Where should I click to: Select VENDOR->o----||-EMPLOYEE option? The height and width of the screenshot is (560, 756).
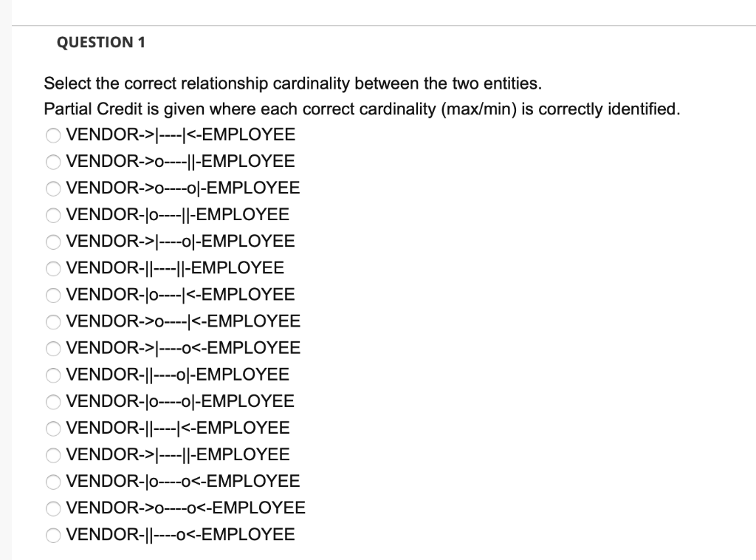[x=52, y=162]
